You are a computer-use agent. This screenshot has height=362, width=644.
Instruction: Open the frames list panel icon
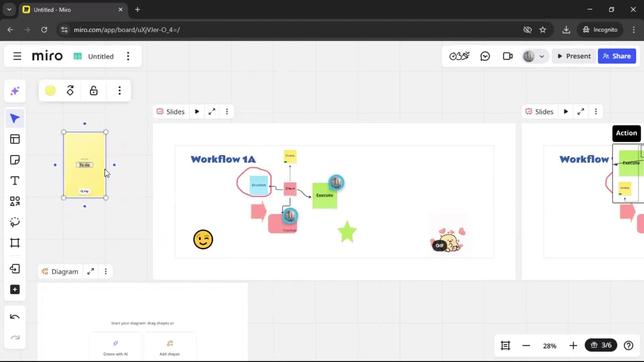(x=505, y=346)
